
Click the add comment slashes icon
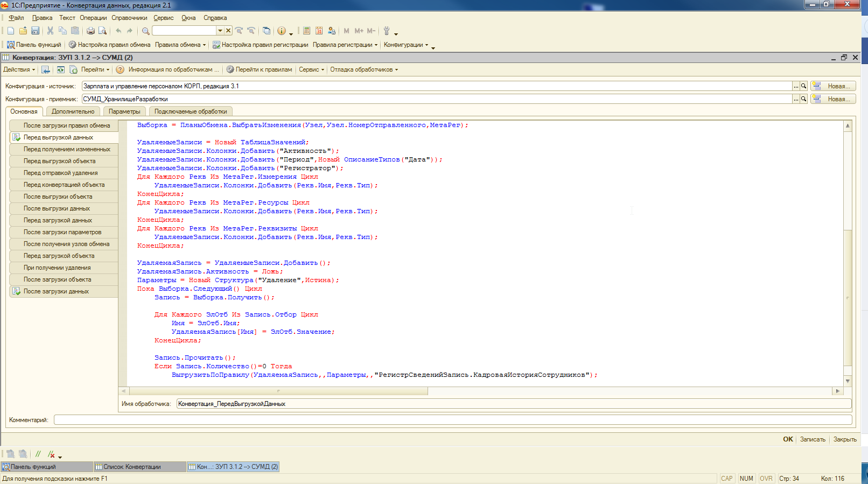click(x=38, y=454)
